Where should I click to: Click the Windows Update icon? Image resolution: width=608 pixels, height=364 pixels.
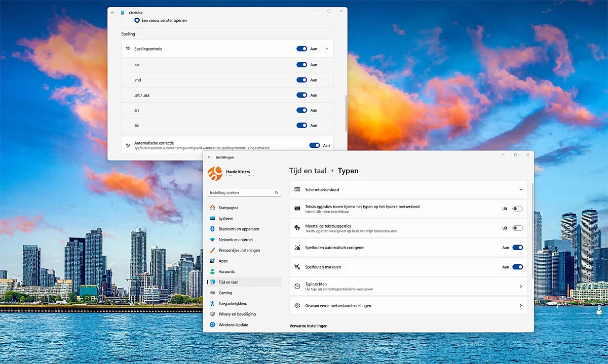coord(212,325)
